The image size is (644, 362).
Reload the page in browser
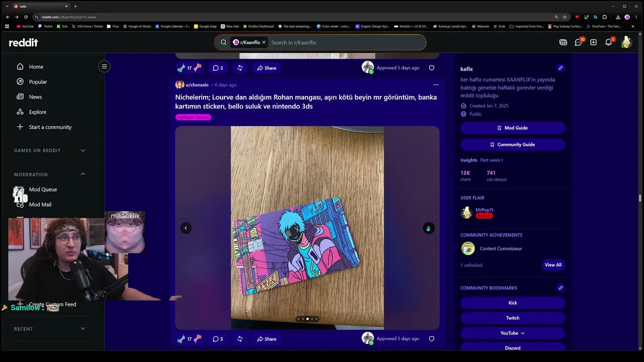(x=26, y=17)
